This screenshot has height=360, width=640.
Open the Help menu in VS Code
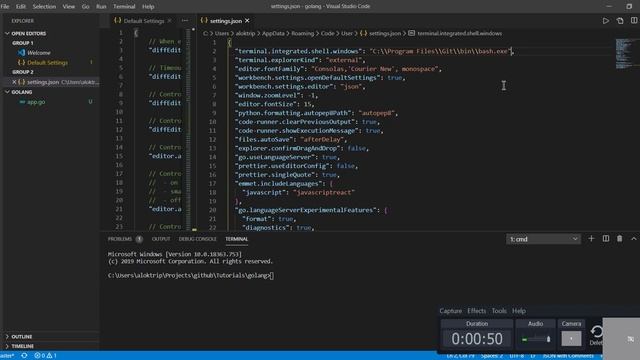tap(148, 7)
